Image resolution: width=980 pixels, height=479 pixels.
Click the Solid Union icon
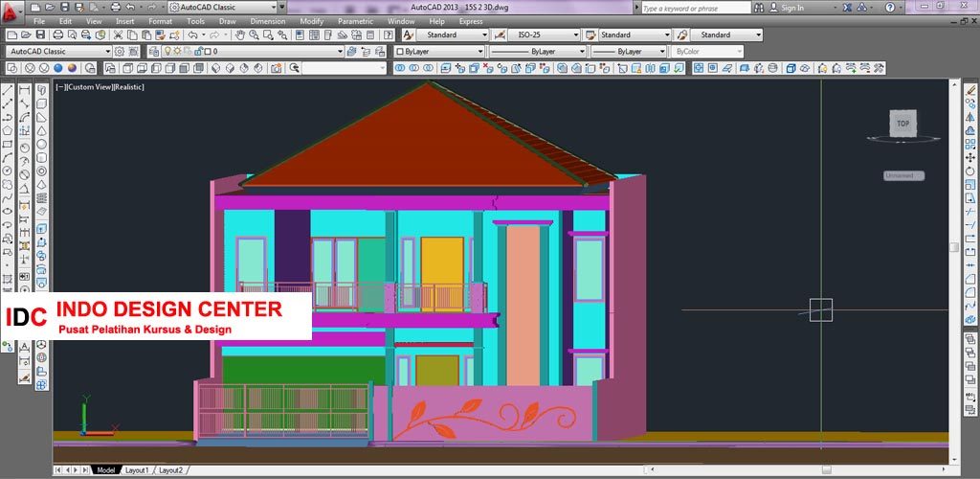400,68
